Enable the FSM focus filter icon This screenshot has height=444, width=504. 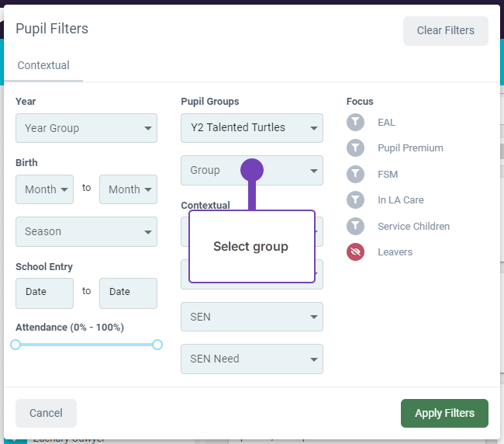tap(355, 175)
